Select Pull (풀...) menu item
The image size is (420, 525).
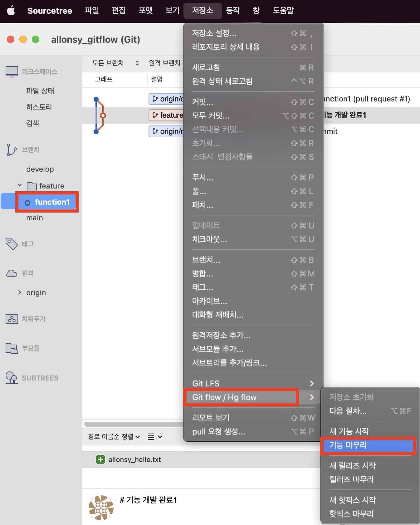click(253, 191)
